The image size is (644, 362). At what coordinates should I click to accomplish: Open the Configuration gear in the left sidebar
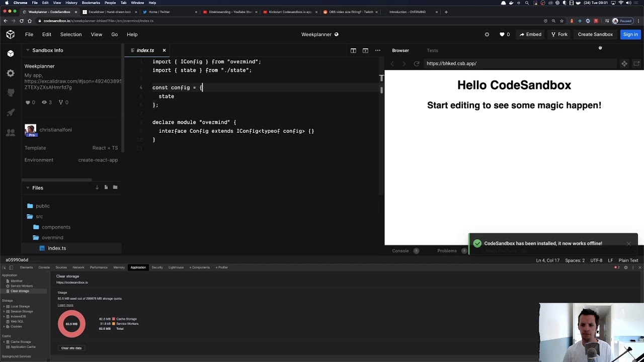pyautogui.click(x=11, y=73)
